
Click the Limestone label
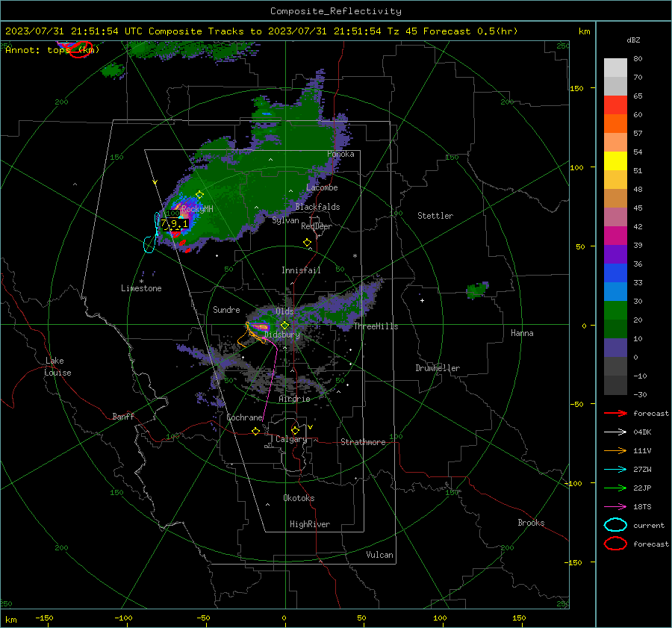tap(141, 288)
